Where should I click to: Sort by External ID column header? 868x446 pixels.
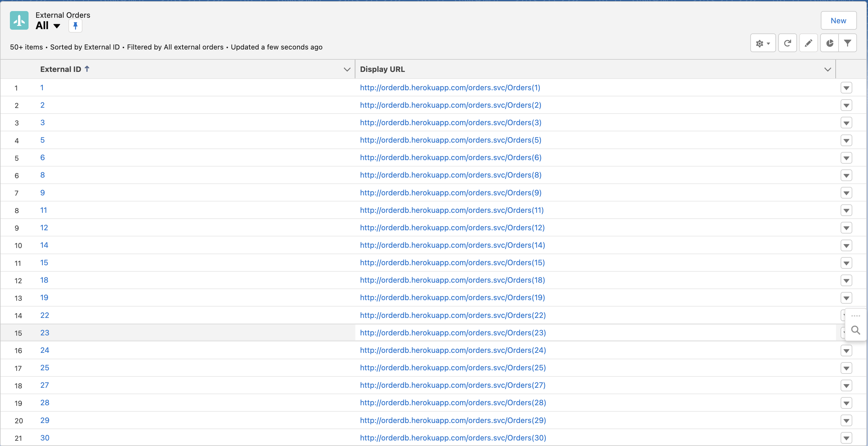(61, 69)
